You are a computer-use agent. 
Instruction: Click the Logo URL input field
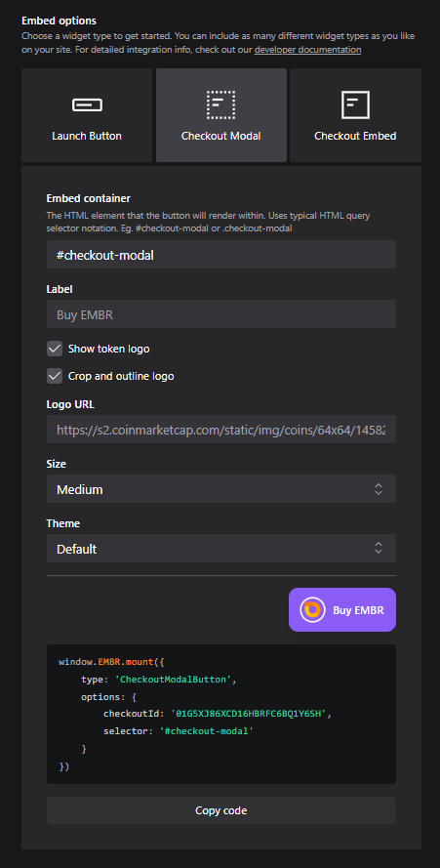click(221, 429)
